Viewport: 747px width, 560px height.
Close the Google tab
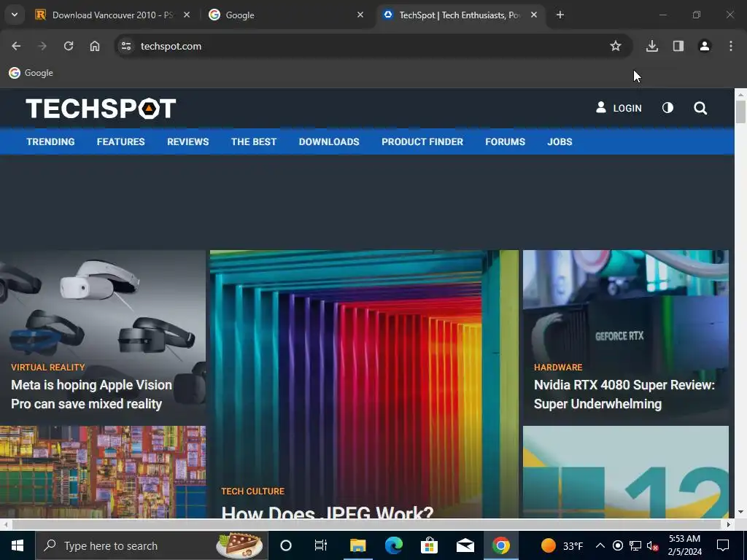(x=360, y=15)
